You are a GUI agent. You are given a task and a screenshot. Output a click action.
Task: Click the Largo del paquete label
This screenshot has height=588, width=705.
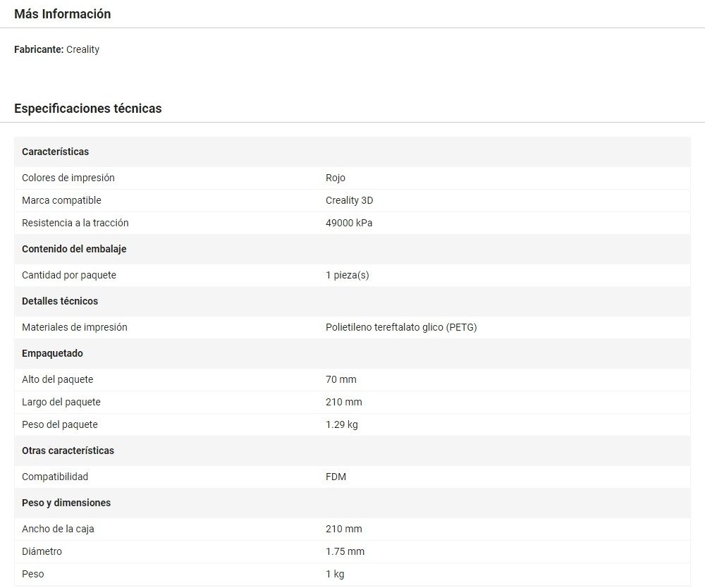[61, 402]
